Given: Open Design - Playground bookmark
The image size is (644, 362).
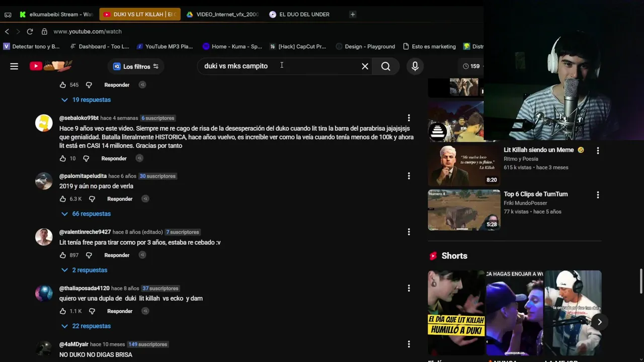Looking at the screenshot, I should click(365, 46).
